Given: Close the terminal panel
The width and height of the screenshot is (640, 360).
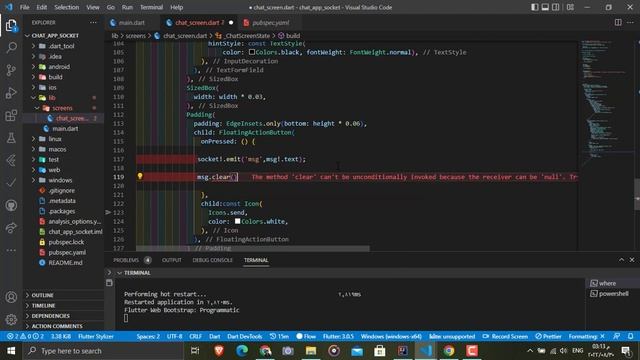Looking at the screenshot, I should point(632,260).
